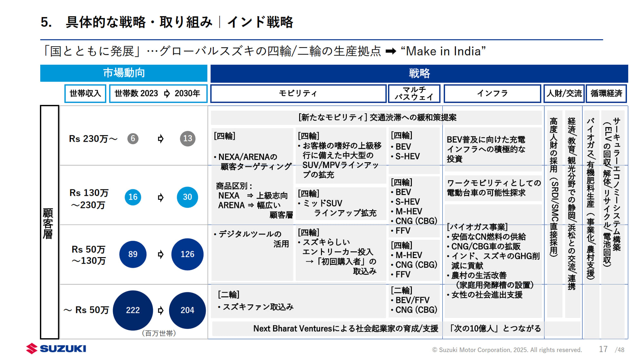Select the gray circle showing 13
This screenshot has width=644, height=362.
(x=187, y=138)
